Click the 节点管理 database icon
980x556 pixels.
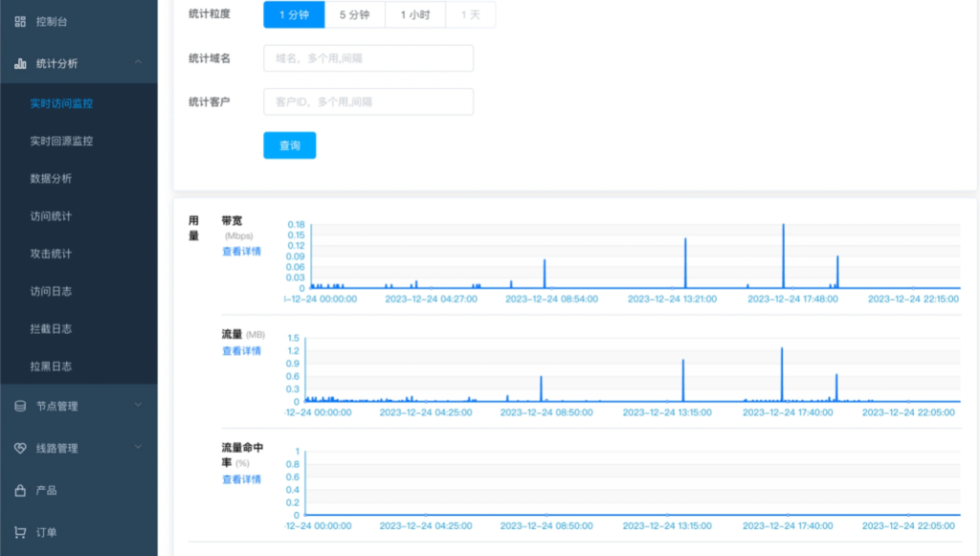20,406
